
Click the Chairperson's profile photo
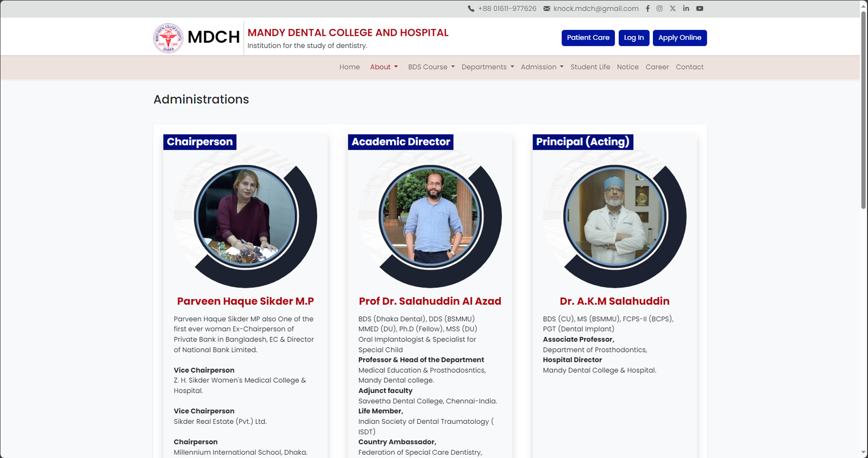click(246, 217)
